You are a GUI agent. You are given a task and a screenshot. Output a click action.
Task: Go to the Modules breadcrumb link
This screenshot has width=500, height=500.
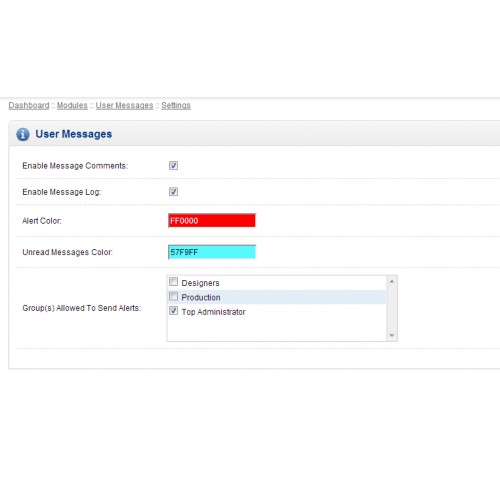coord(72,105)
